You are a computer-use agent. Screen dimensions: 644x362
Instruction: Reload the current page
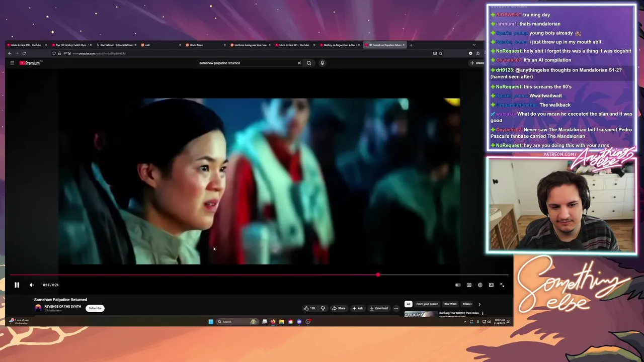tap(24, 53)
